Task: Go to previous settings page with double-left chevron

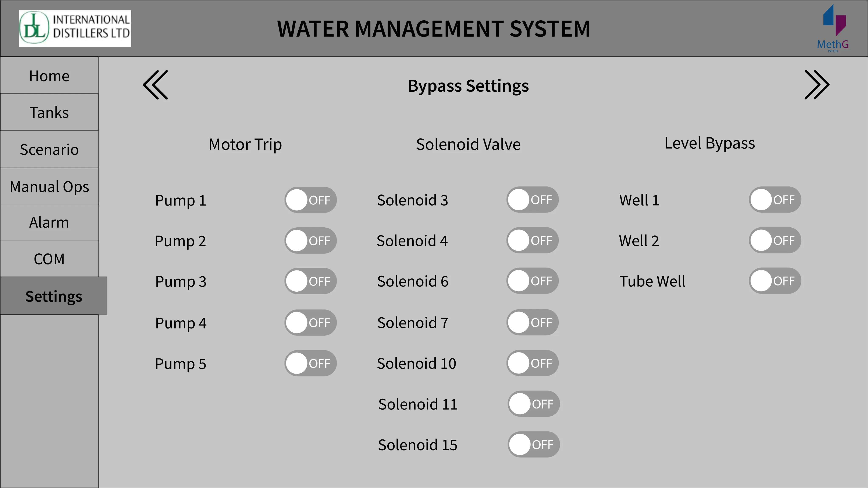Action: coord(155,85)
